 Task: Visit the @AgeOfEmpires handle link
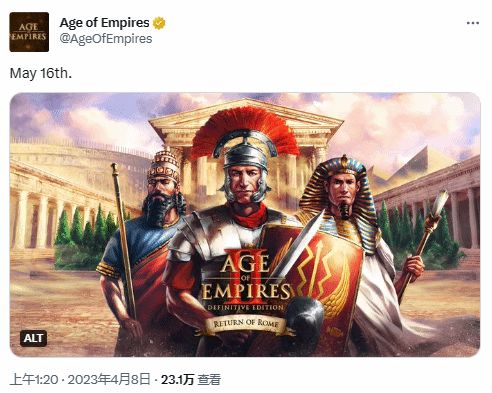[106, 39]
